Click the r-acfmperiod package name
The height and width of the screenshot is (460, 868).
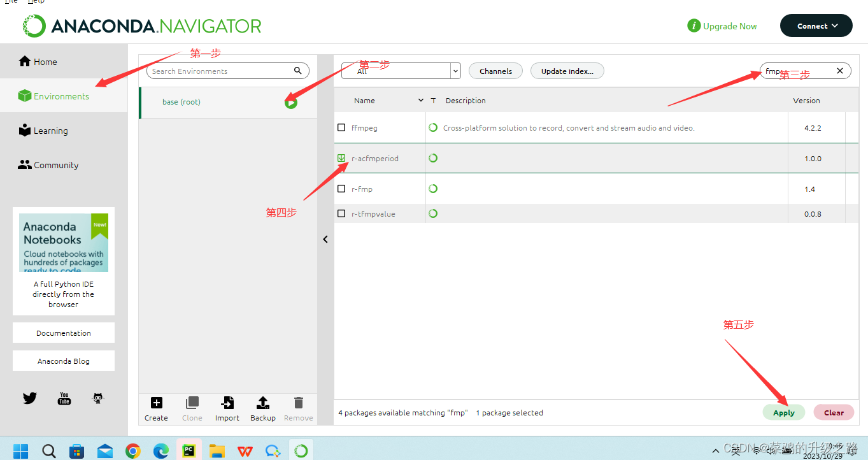coord(375,159)
